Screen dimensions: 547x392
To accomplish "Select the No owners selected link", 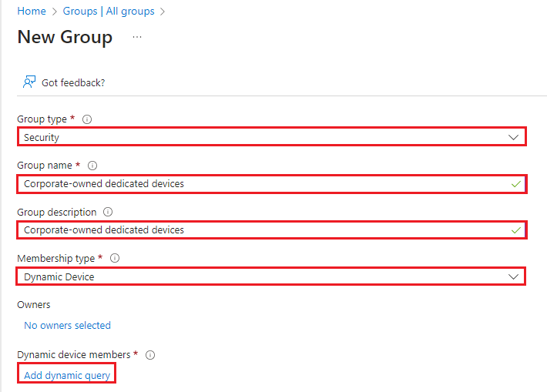I will point(67,326).
